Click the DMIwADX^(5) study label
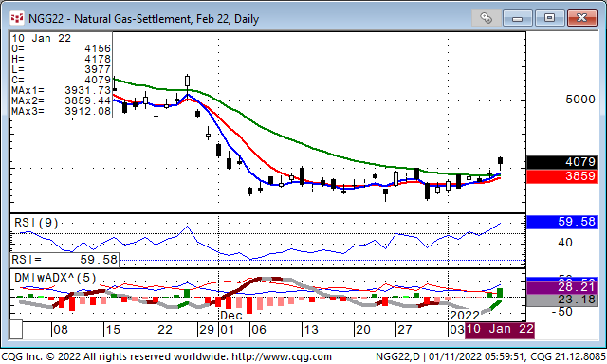607x364 pixels. pos(55,278)
